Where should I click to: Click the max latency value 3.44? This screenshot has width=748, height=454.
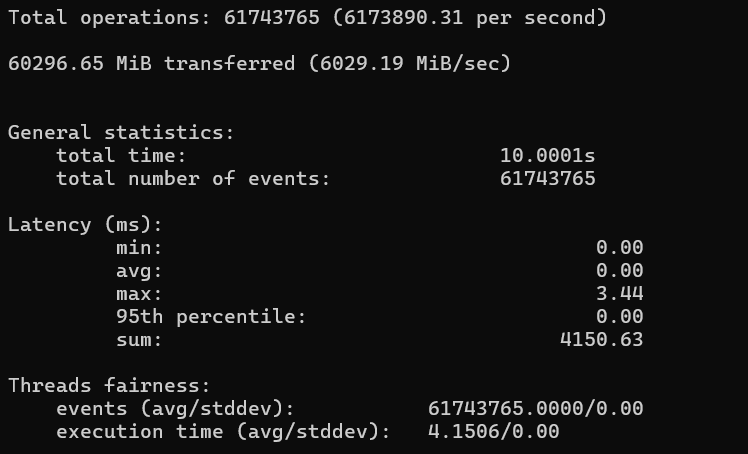(x=619, y=294)
